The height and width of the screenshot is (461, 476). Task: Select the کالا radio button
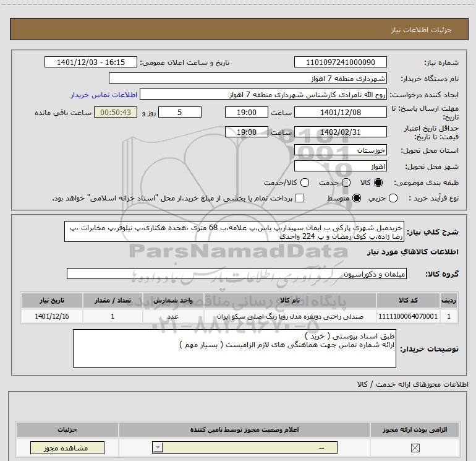pos(378,183)
